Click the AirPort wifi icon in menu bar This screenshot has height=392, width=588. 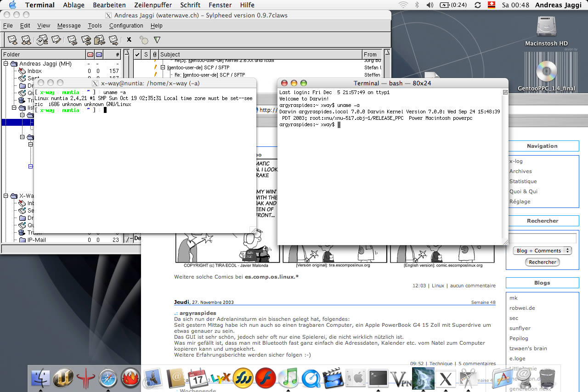click(x=403, y=5)
